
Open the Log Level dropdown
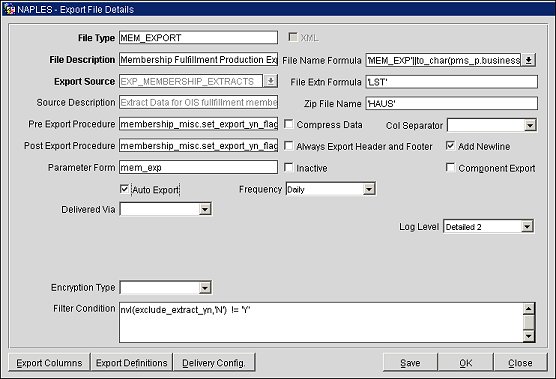(x=527, y=227)
